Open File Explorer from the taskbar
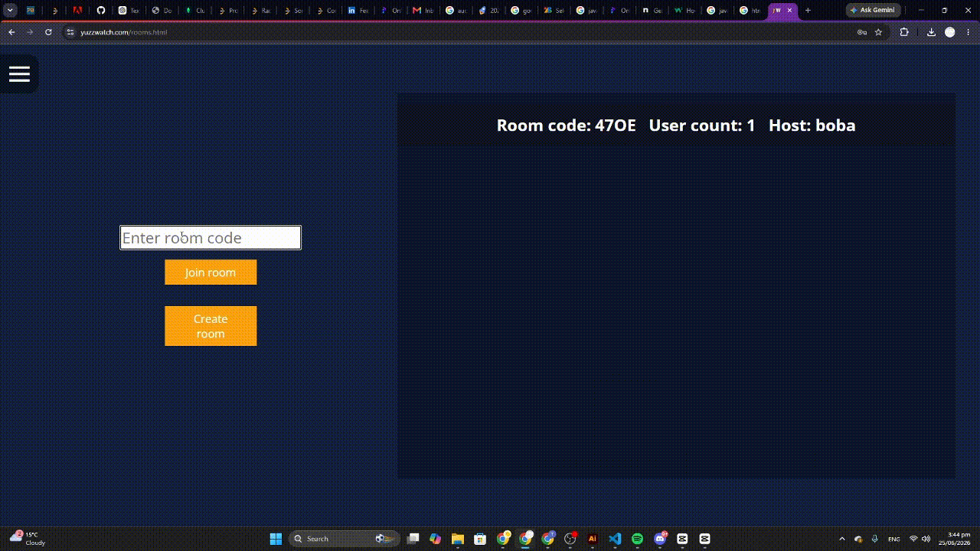The height and width of the screenshot is (551, 980). click(458, 539)
